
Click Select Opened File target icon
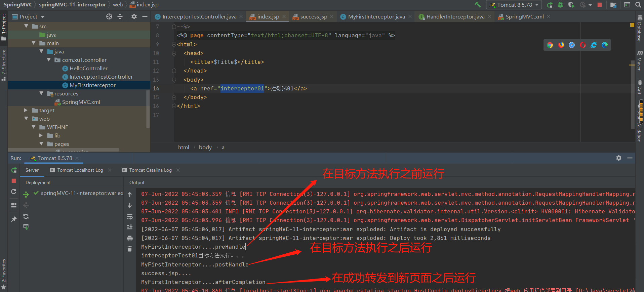pos(109,16)
